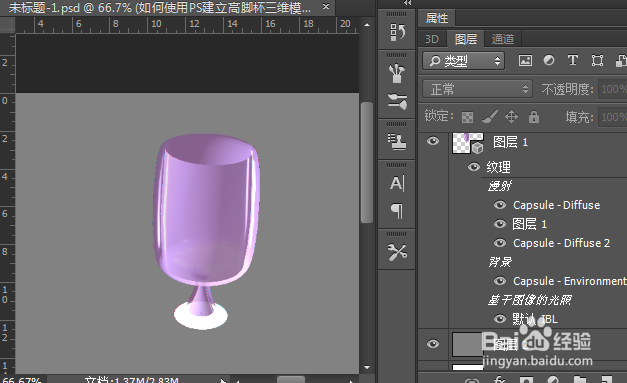Screen dimensions: 627x383
Task: Lock transparent pixels icon
Action: (x=467, y=117)
